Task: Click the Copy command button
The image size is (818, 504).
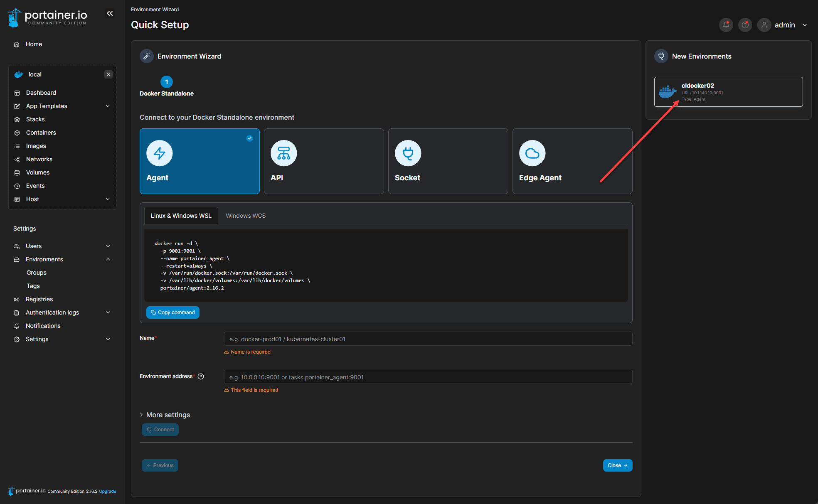Action: click(x=172, y=312)
